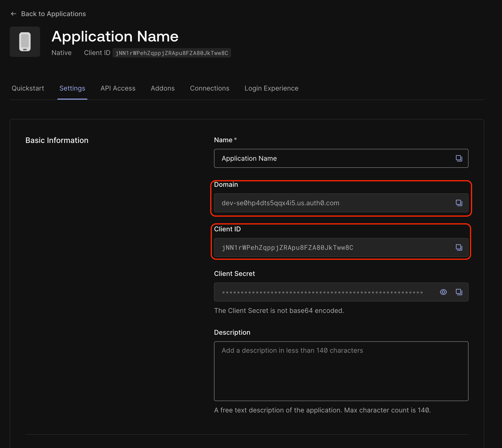Screen dimensions: 502x448
Task: Click the back arrow icon
Action: click(x=14, y=14)
